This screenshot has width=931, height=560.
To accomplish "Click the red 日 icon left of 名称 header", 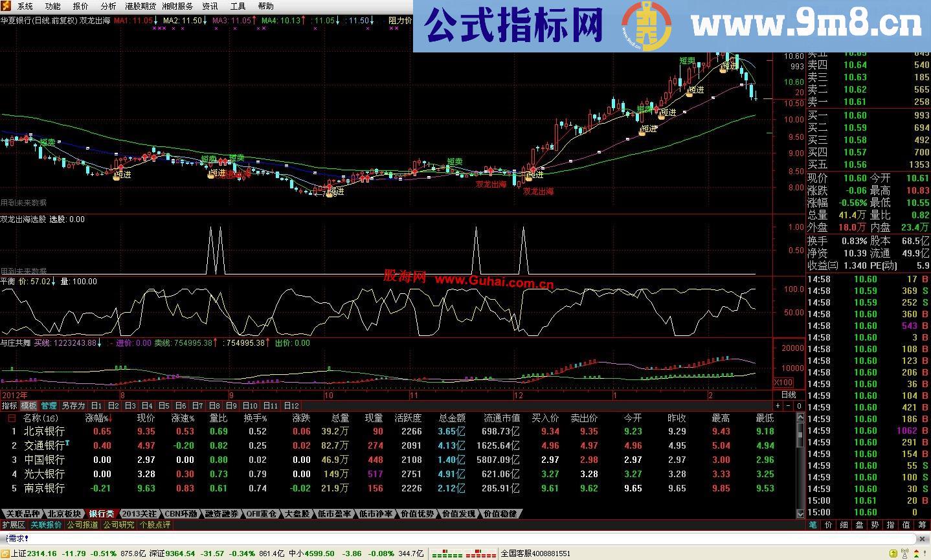I will [12, 418].
